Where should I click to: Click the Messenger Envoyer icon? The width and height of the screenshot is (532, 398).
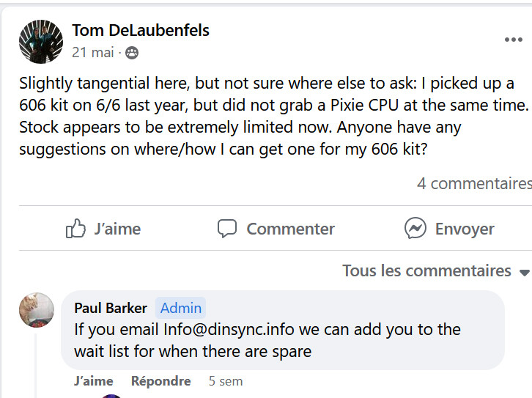[x=415, y=229]
